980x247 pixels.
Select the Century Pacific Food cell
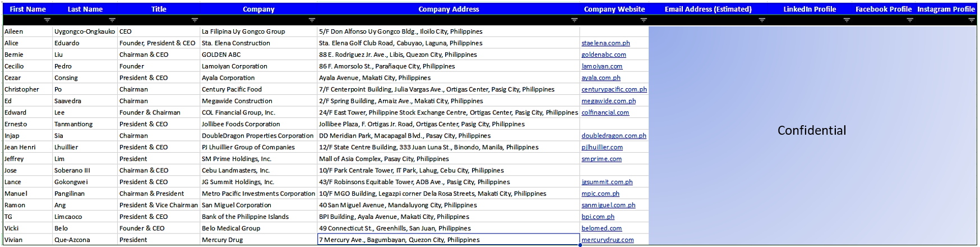(259, 89)
